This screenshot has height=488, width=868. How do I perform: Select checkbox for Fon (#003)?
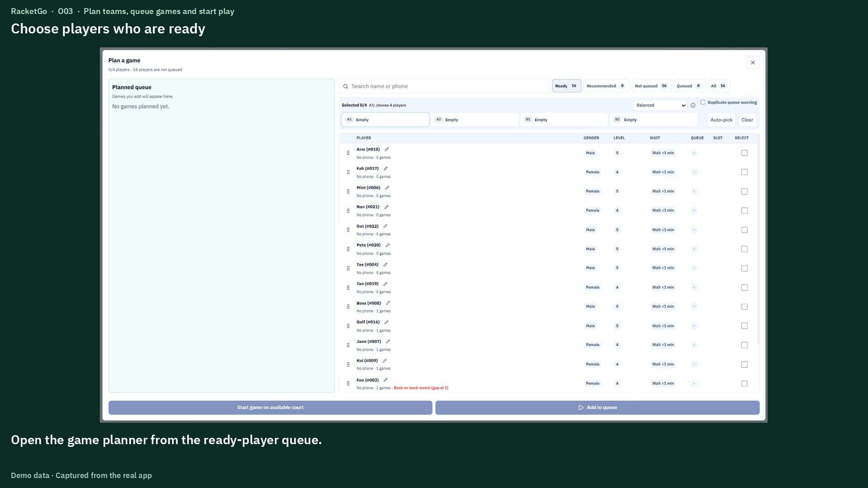tap(745, 384)
